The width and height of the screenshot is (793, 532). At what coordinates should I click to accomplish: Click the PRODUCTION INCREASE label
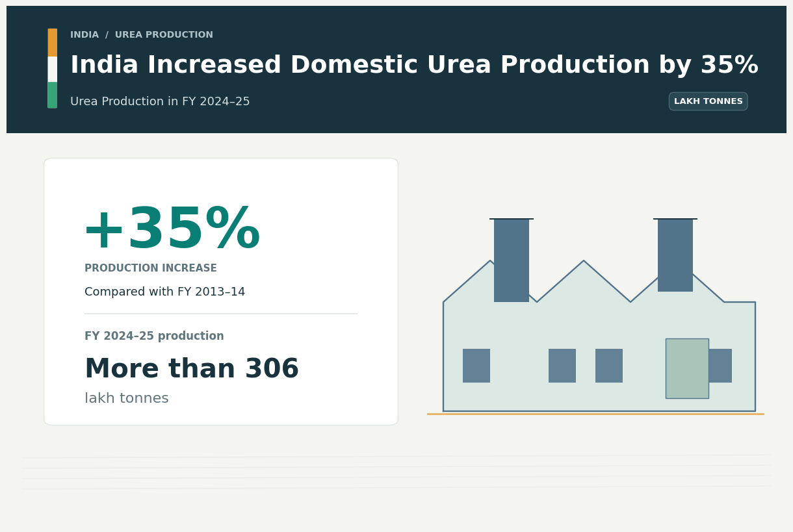pyautogui.click(x=151, y=268)
